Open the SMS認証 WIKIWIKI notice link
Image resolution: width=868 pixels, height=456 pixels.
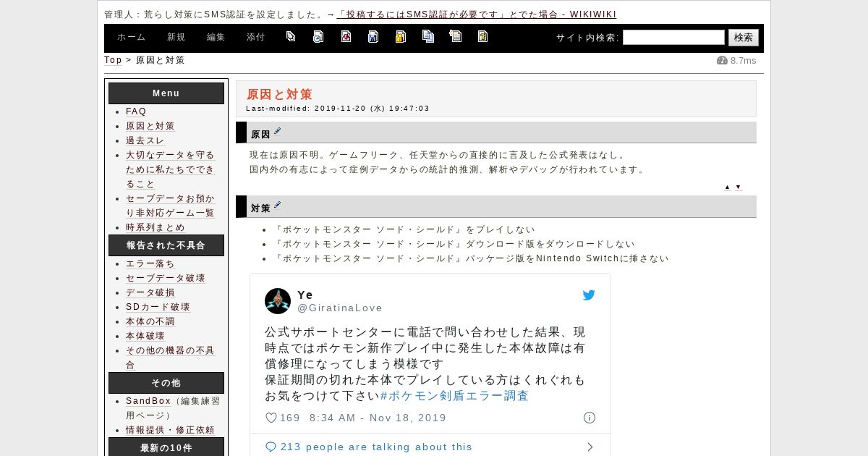(x=477, y=14)
